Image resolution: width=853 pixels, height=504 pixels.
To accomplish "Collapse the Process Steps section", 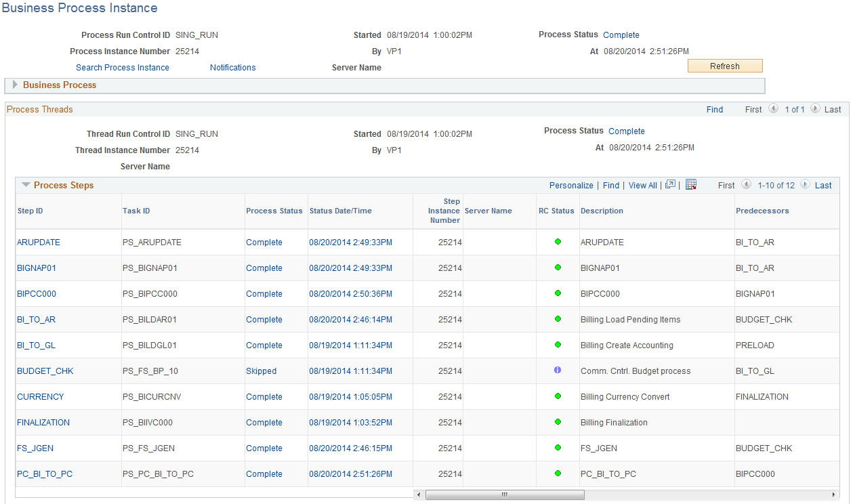I will pyautogui.click(x=26, y=184).
